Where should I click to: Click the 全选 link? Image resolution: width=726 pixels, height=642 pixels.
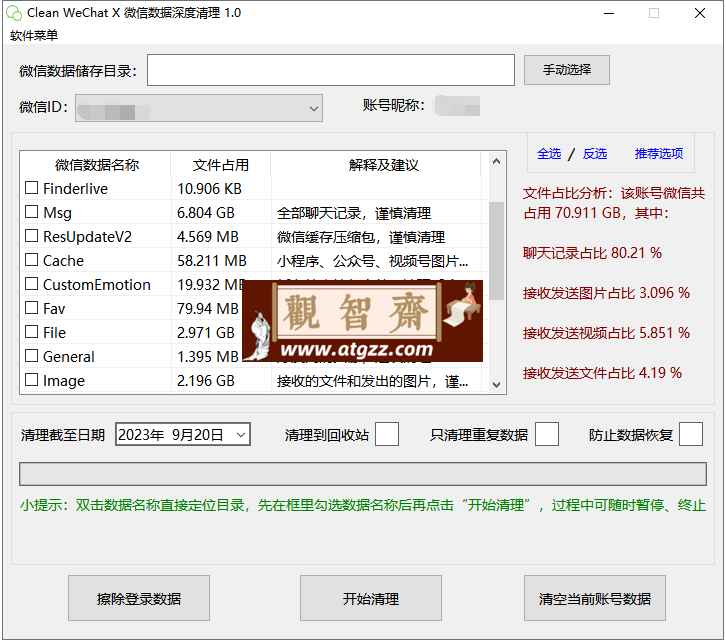tap(549, 154)
